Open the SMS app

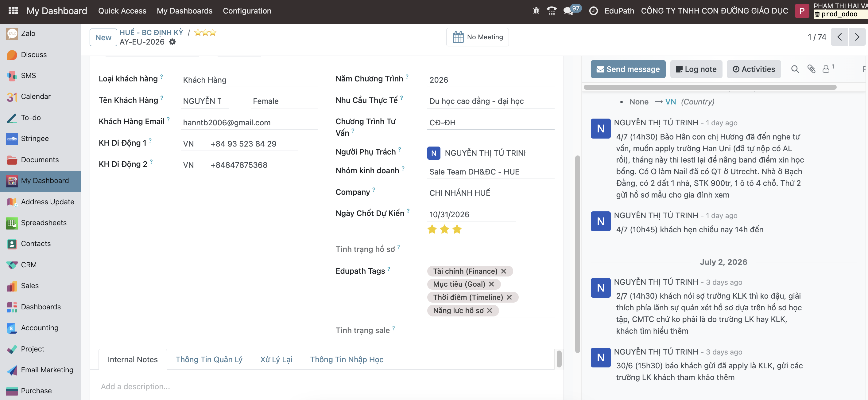pos(41,76)
